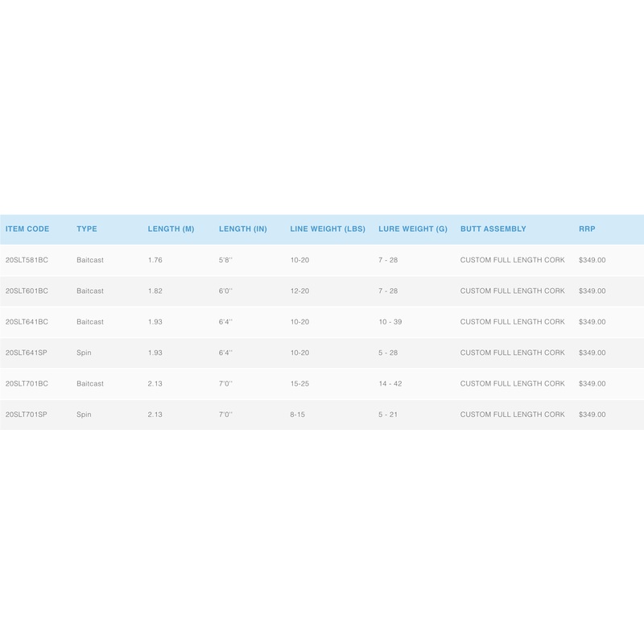Click the LINE WEIGHT (LBS) header

point(328,229)
